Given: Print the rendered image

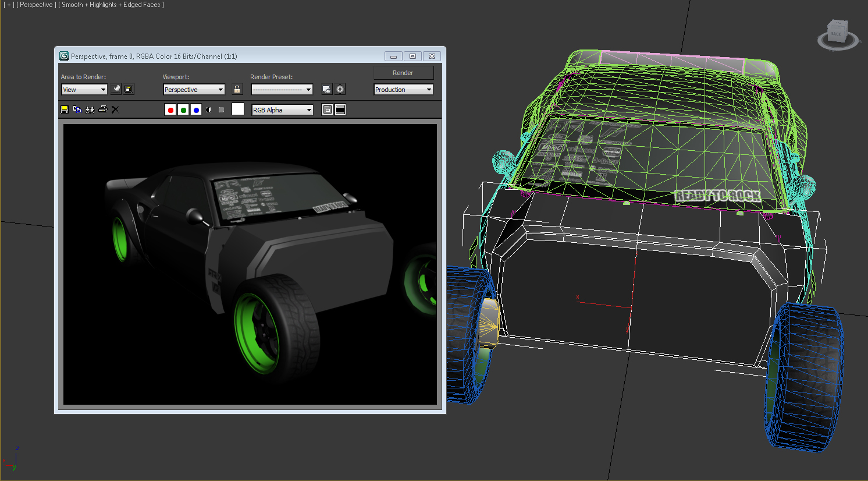Looking at the screenshot, I should (103, 109).
